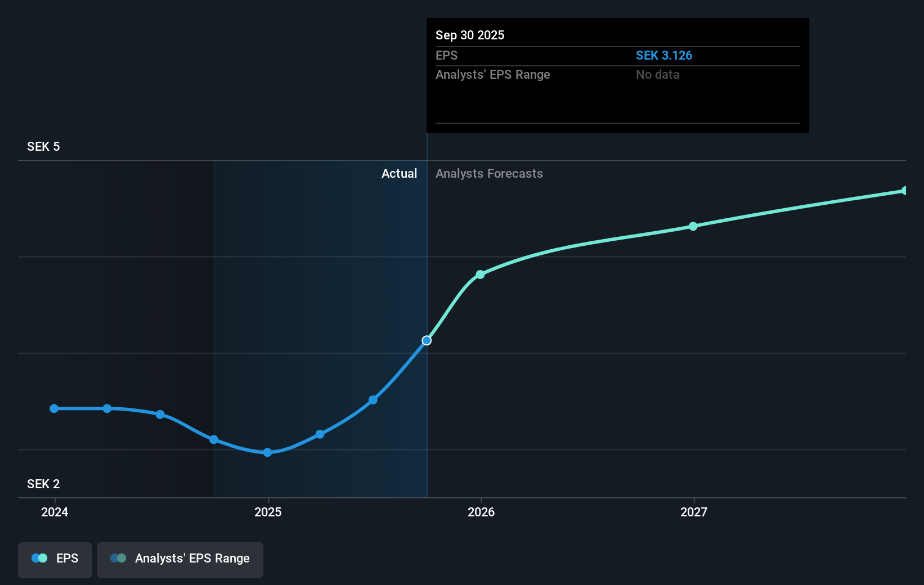The image size is (924, 585).
Task: Click the arrow marker at the chart's right end
Action: click(x=905, y=190)
